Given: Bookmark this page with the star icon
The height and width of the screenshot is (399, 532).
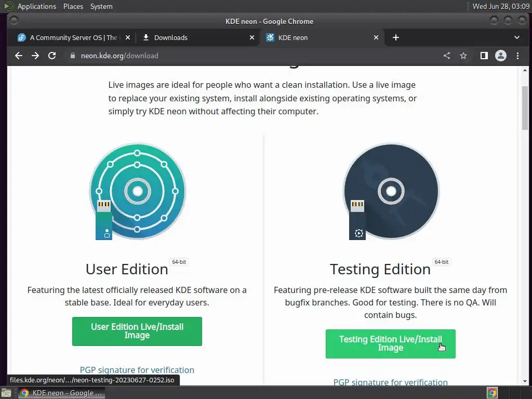Looking at the screenshot, I should 463,56.
